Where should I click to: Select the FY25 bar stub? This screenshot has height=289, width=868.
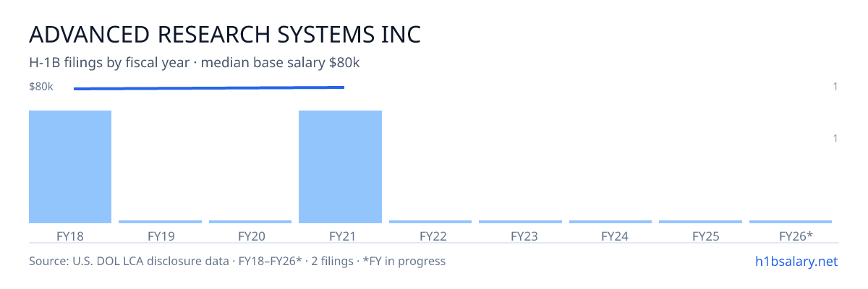tap(700, 222)
